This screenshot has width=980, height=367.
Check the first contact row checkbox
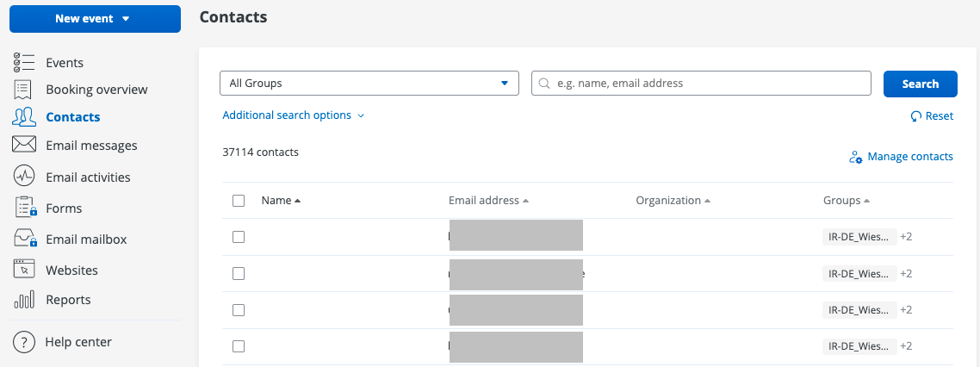click(239, 237)
